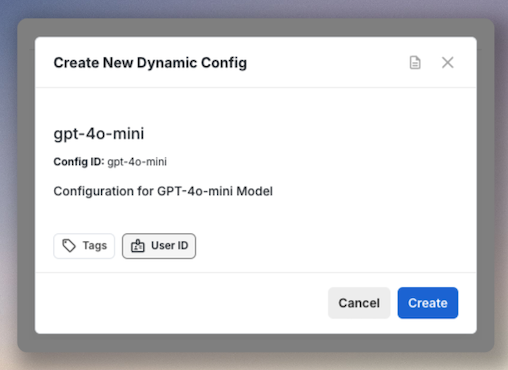Click the Config ID value gpt-4o-mini
Image resolution: width=508 pixels, height=370 pixels.
click(x=137, y=162)
